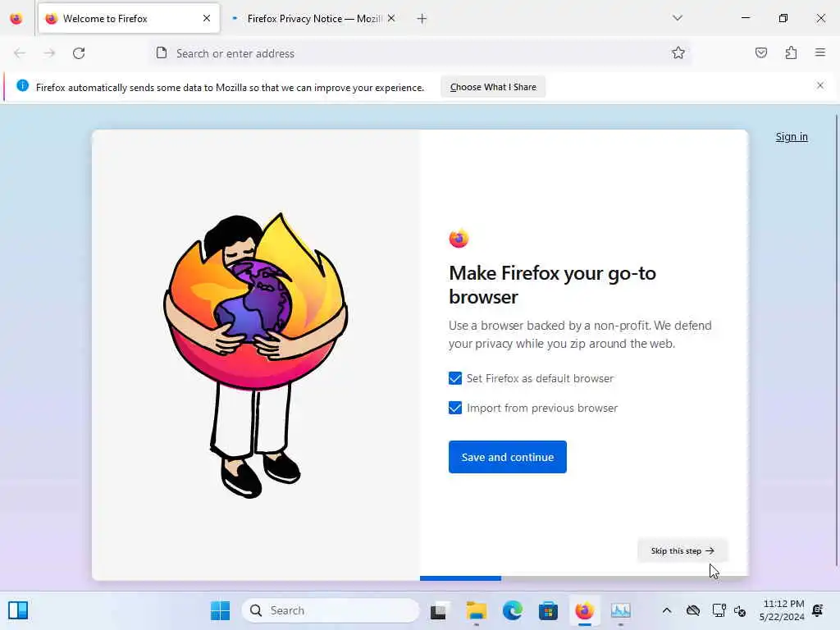The height and width of the screenshot is (630, 840).
Task: Open the Windows Start menu
Action: pyautogui.click(x=220, y=610)
